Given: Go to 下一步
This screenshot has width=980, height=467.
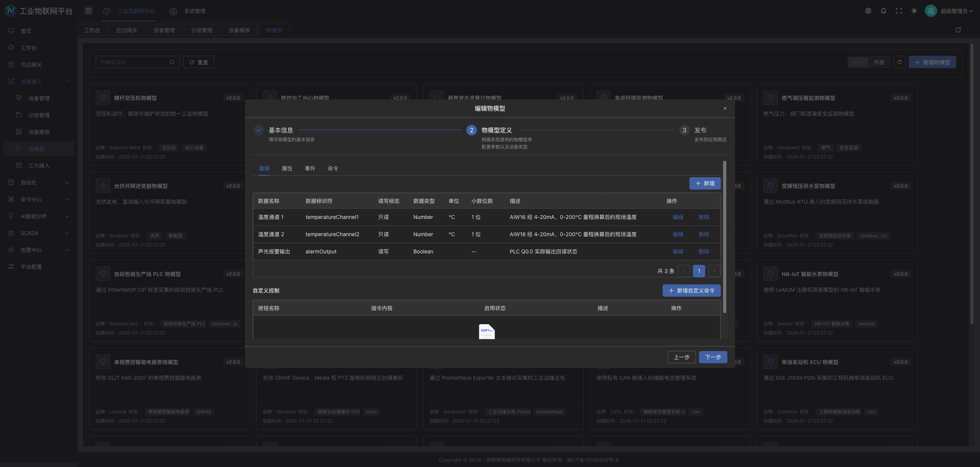Looking at the screenshot, I should click(x=713, y=357).
